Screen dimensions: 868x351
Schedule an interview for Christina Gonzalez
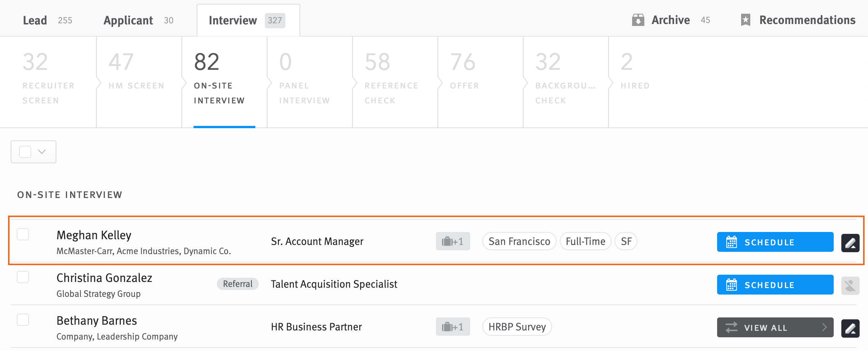tap(774, 285)
